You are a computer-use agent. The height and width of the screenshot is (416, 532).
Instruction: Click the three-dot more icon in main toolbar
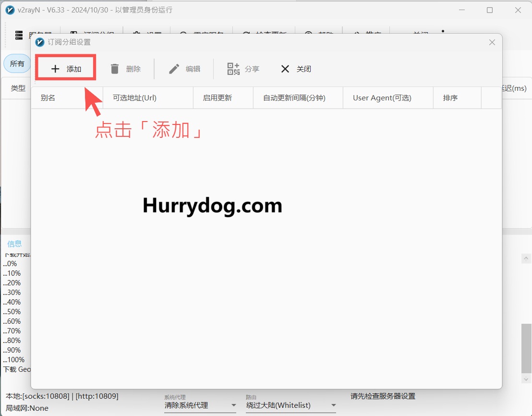tap(443, 32)
